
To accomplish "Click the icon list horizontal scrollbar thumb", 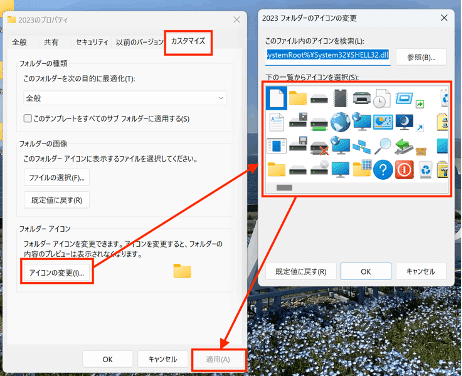I will (284, 188).
